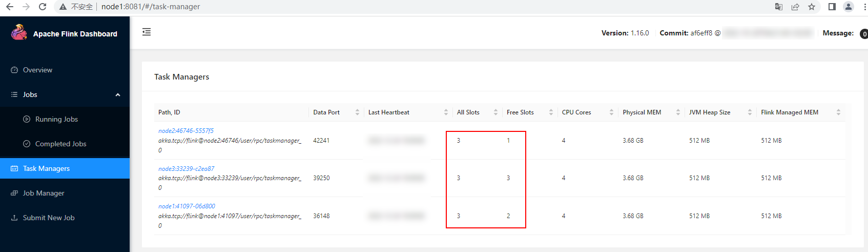Click the Apache Flink Dashboard title

tap(75, 34)
